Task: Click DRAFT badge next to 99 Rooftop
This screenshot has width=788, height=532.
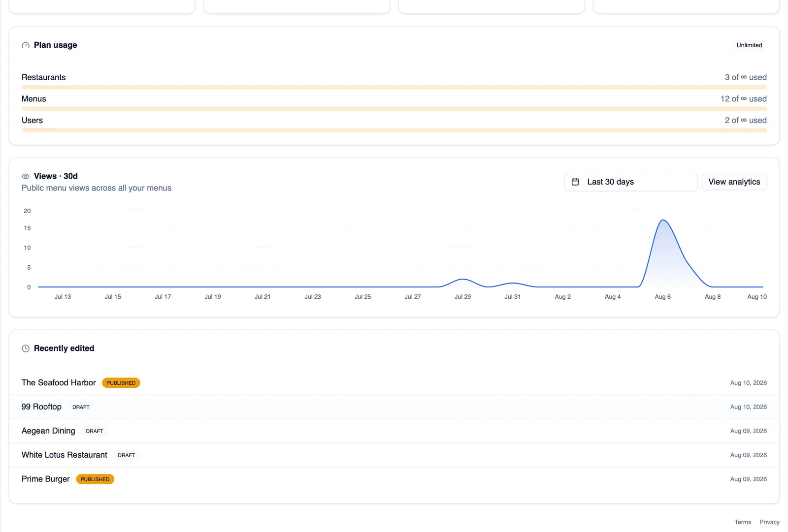Action: (x=81, y=407)
